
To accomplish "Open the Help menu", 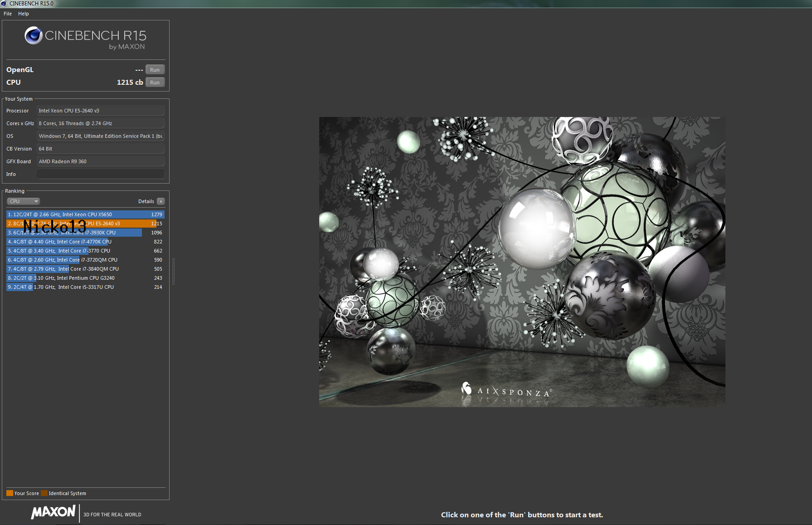I will tap(24, 14).
